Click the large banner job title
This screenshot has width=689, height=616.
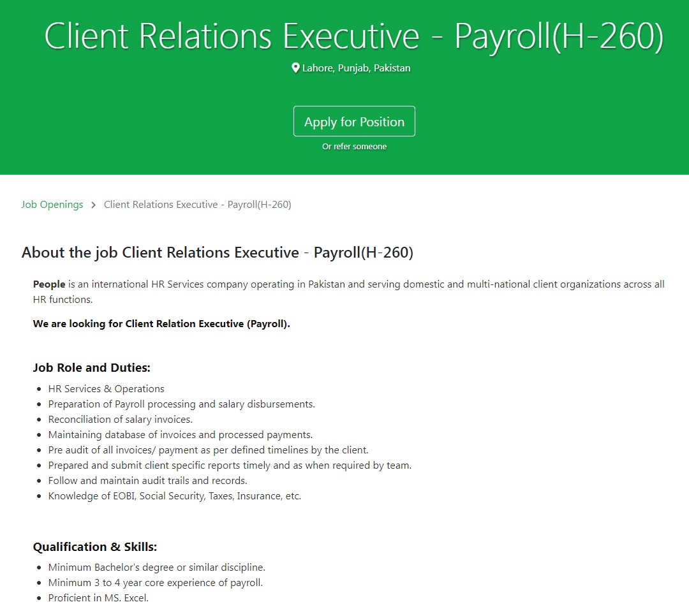coord(354,36)
